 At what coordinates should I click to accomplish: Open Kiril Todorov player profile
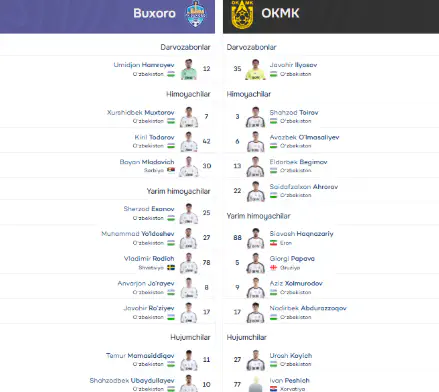coord(154,137)
